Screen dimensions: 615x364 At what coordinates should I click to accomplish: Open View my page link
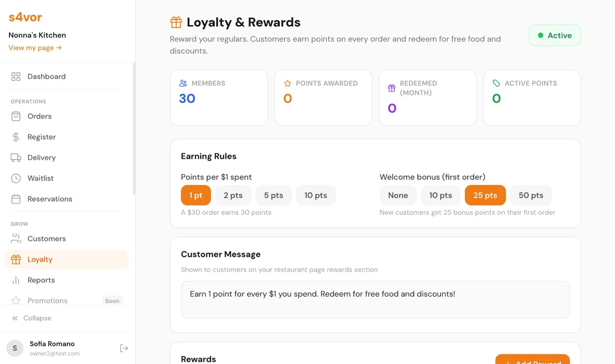35,48
